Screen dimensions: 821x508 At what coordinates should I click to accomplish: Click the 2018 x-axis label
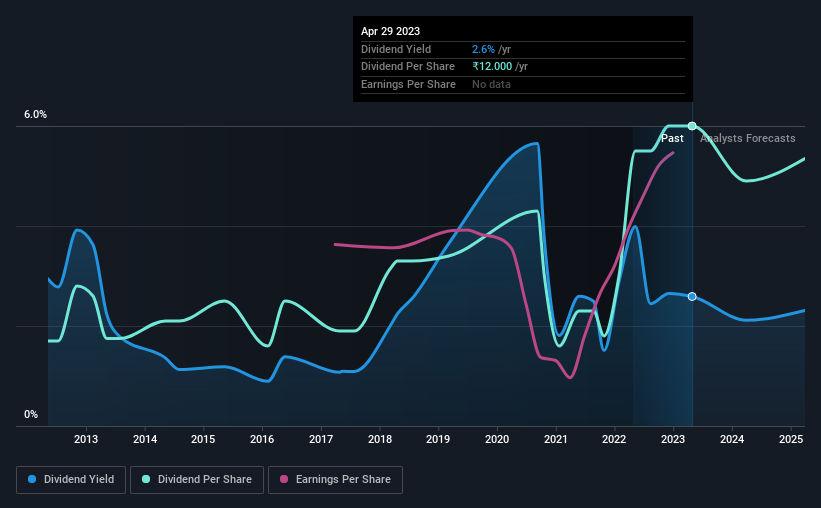[380, 439]
